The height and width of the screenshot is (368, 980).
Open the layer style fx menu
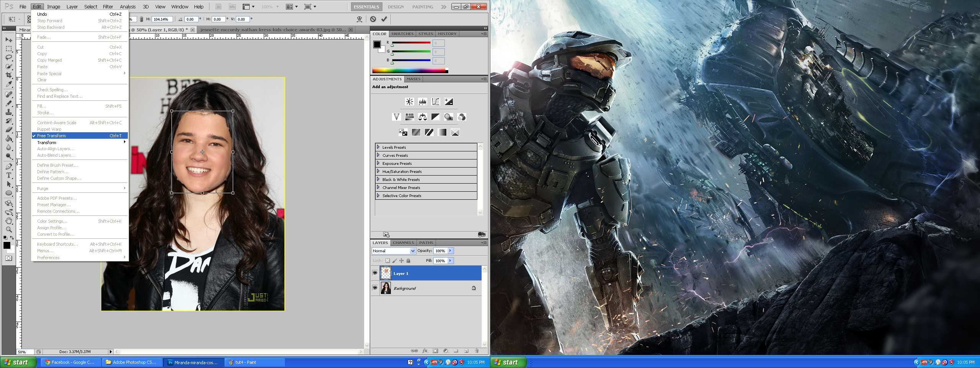[x=425, y=351]
